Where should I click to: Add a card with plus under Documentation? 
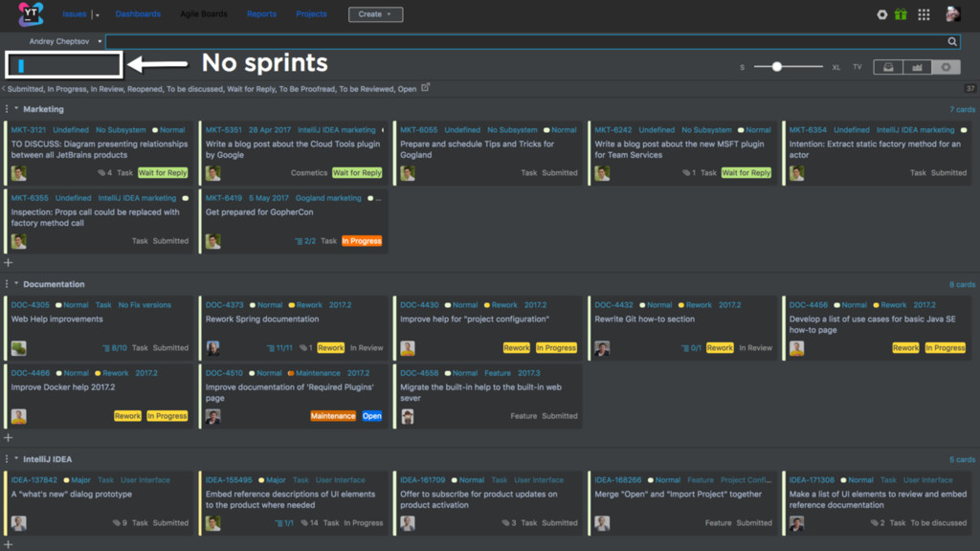(8, 437)
